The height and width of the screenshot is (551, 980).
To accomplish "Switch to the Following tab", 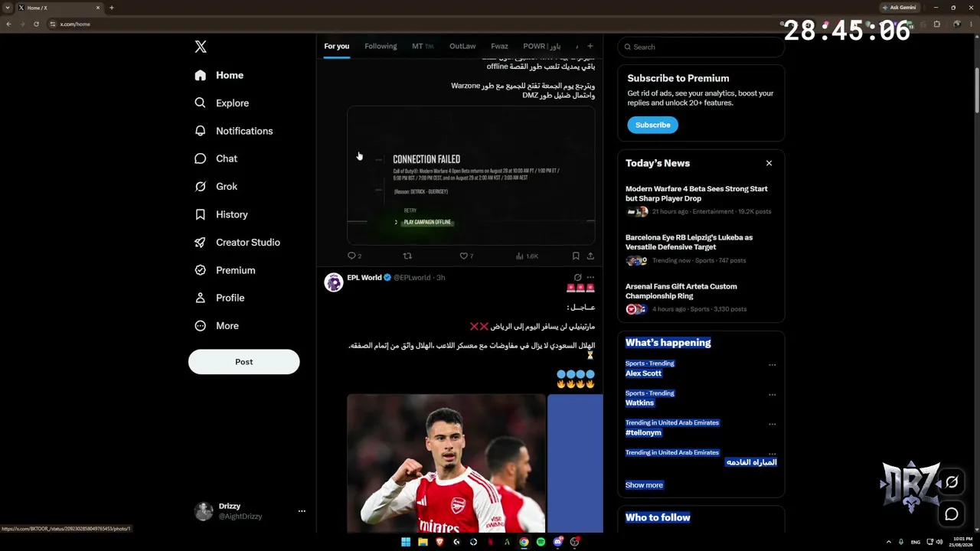I will click(x=381, y=47).
